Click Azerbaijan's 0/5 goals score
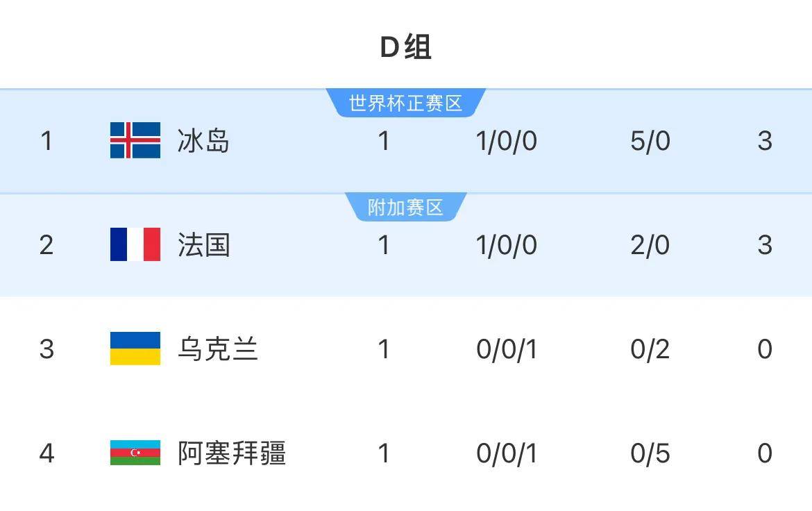 click(650, 453)
